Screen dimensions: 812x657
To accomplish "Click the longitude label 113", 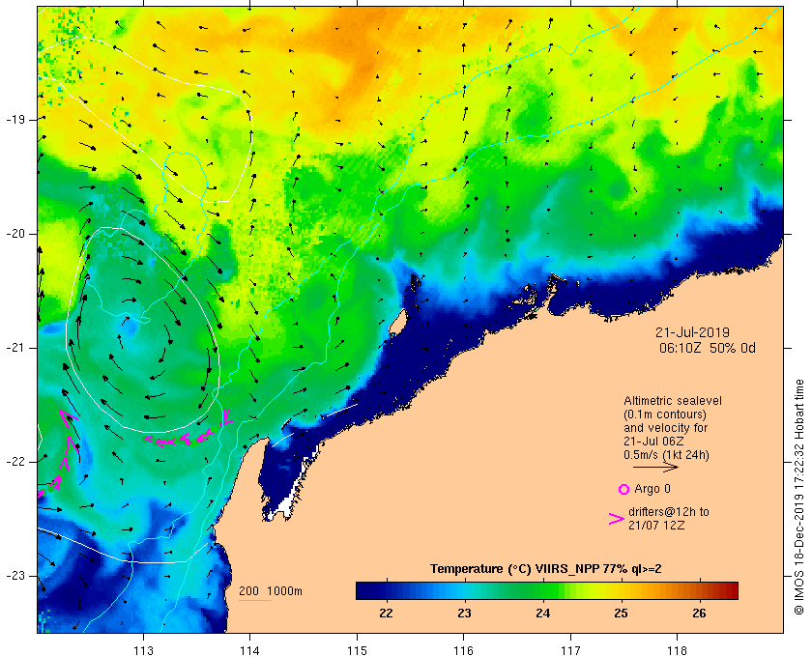I will click(x=143, y=651).
